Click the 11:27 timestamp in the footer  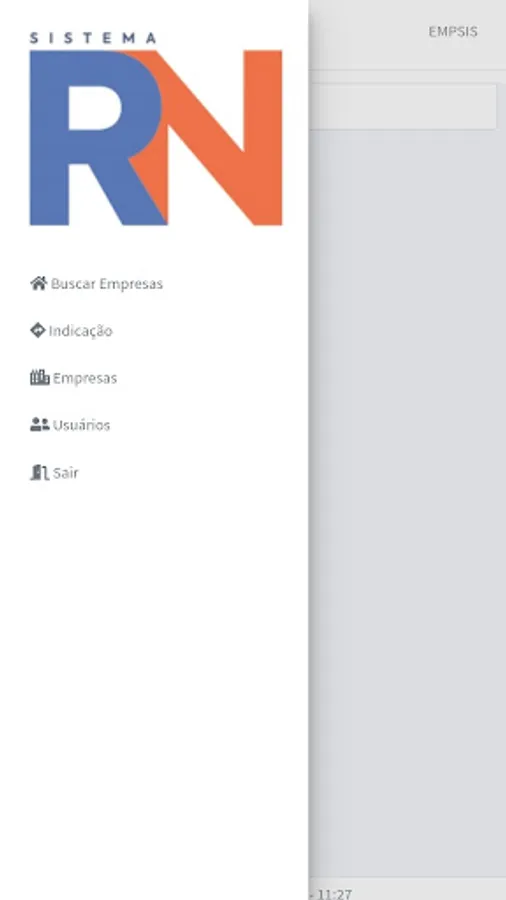(334, 894)
